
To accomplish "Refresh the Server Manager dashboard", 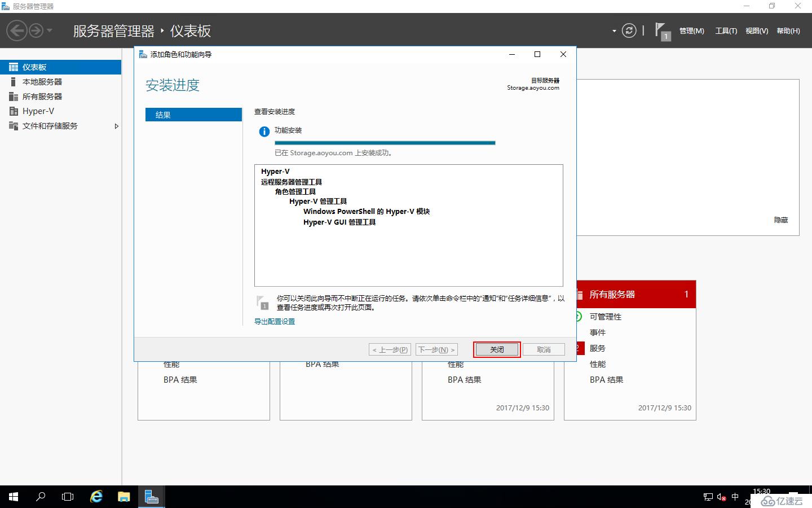I will 629,30.
